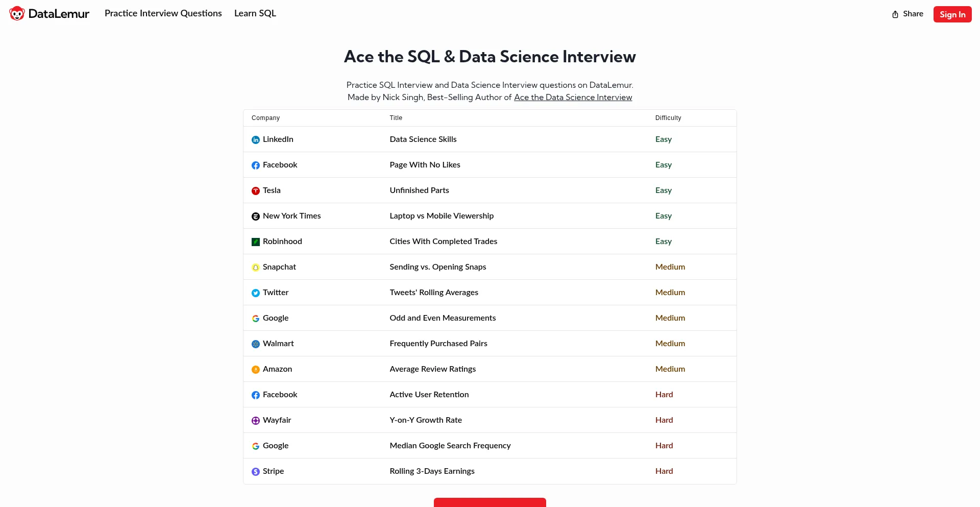
Task: Click the New York Times logo icon
Action: pos(256,216)
